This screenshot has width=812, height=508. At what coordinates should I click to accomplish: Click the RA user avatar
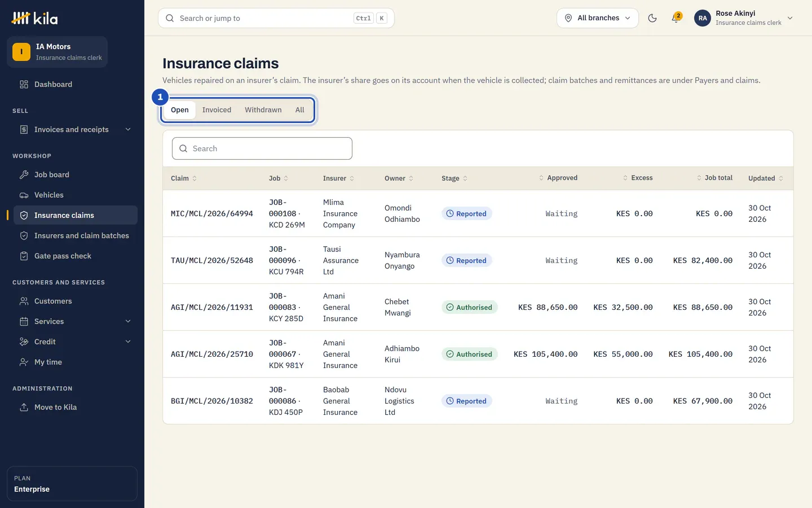pyautogui.click(x=703, y=18)
